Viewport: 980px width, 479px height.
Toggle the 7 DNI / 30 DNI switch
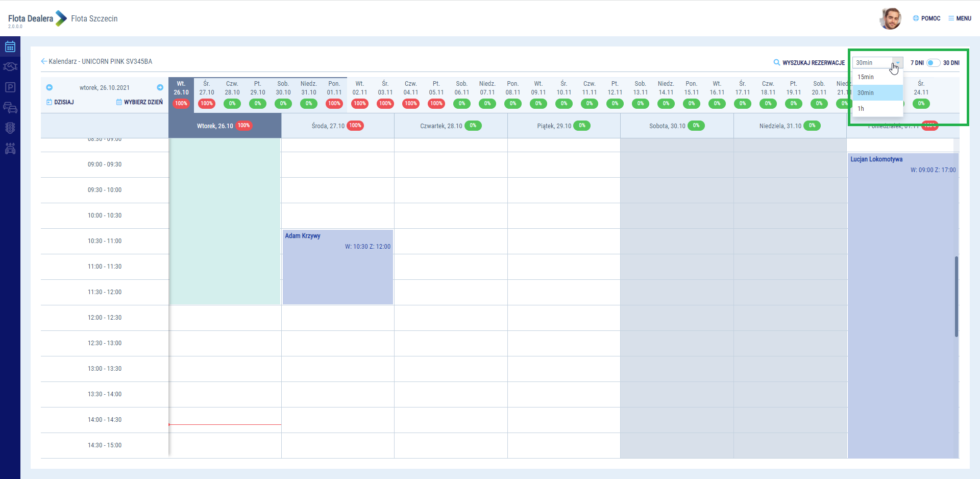tap(933, 63)
